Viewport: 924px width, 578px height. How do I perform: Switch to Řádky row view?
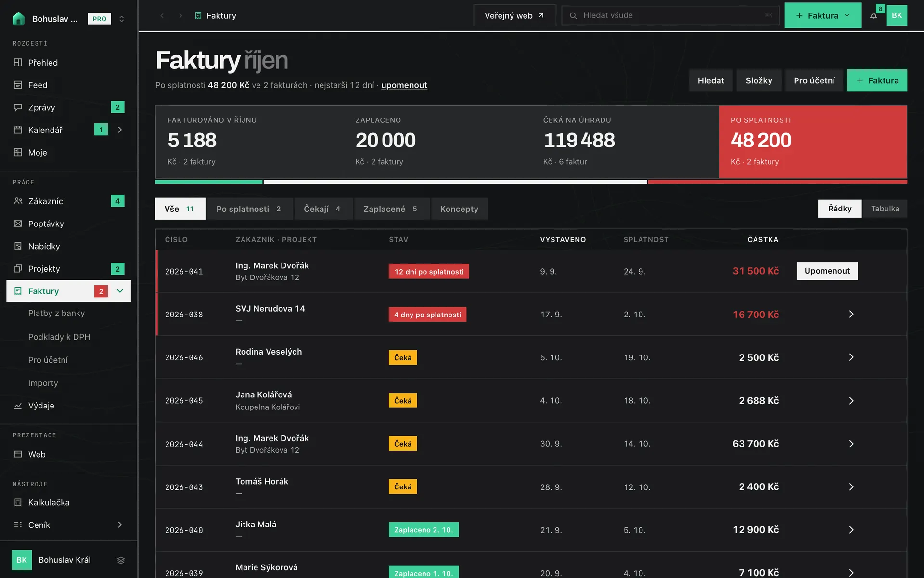840,209
